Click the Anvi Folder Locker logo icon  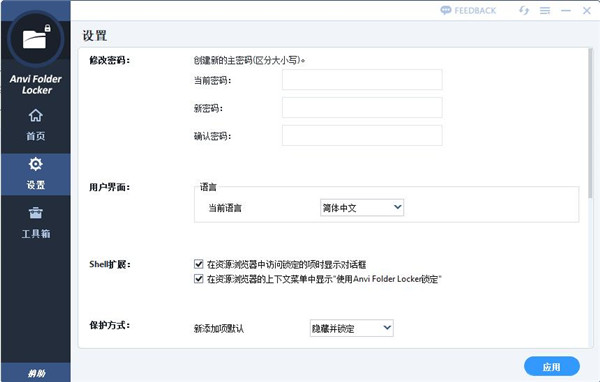click(35, 39)
